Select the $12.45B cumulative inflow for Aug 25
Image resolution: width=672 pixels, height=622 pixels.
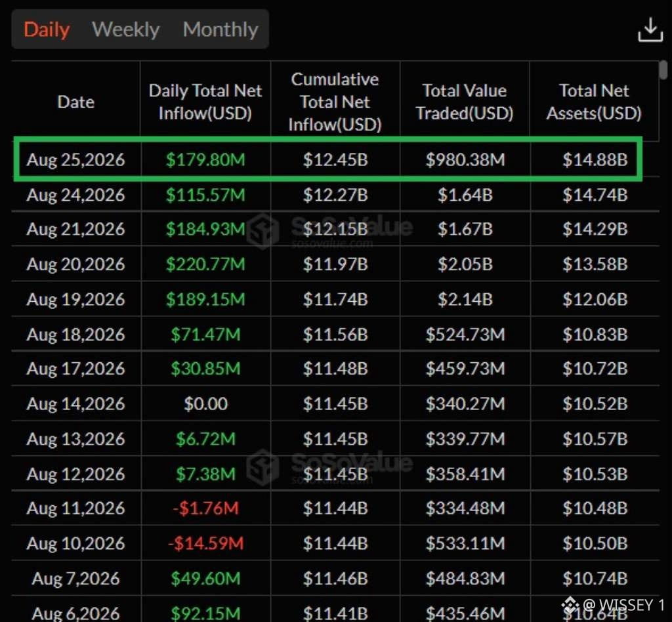[x=335, y=160]
